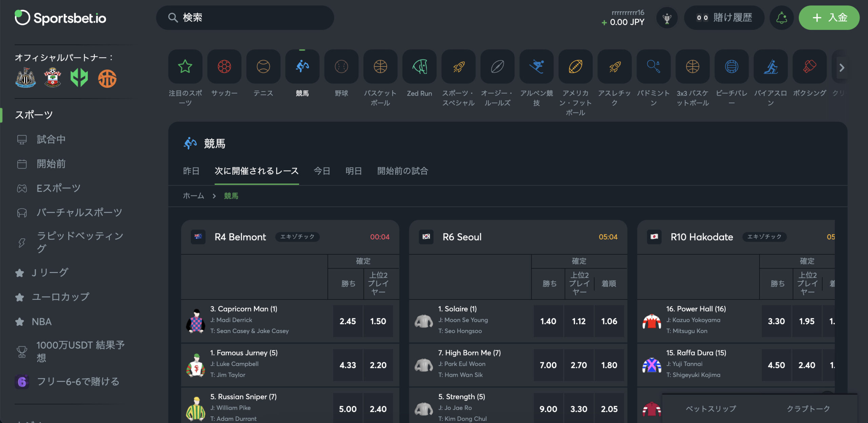Click the green shield partner logo
868x423 pixels.
click(x=79, y=78)
